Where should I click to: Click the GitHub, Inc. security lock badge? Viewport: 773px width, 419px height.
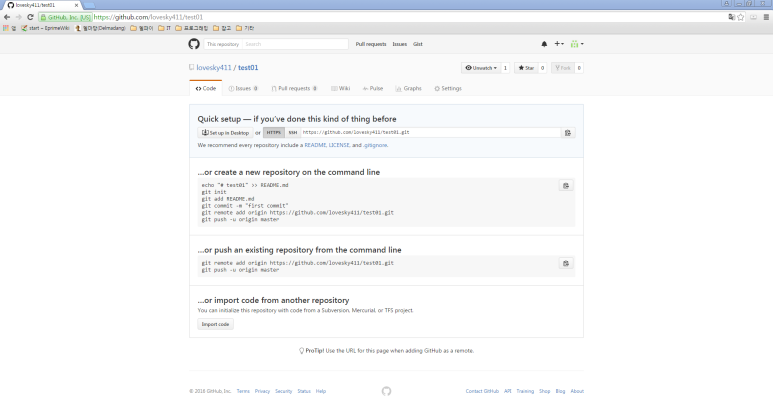click(x=66, y=17)
